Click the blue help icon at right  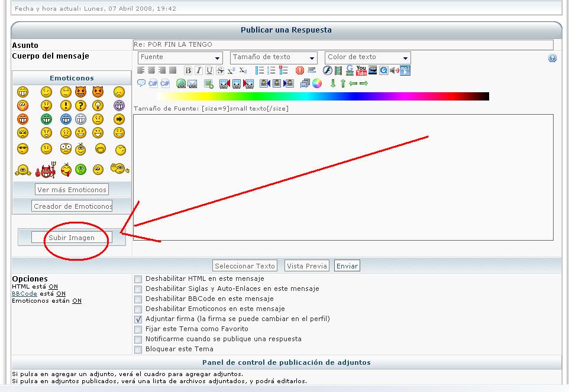click(x=552, y=58)
